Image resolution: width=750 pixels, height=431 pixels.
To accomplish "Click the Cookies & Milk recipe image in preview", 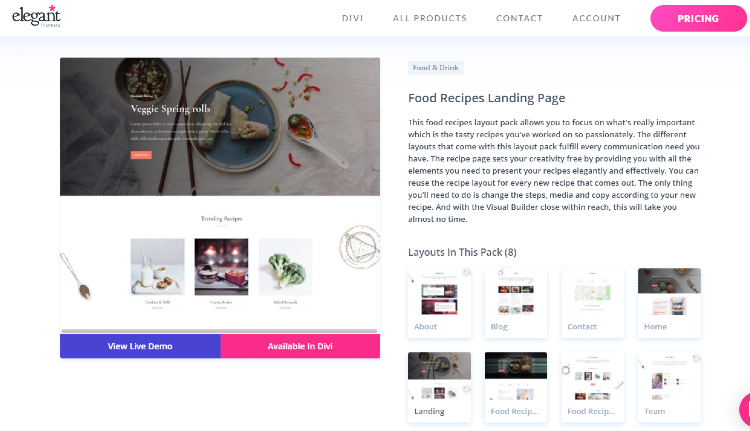I will pos(157,266).
